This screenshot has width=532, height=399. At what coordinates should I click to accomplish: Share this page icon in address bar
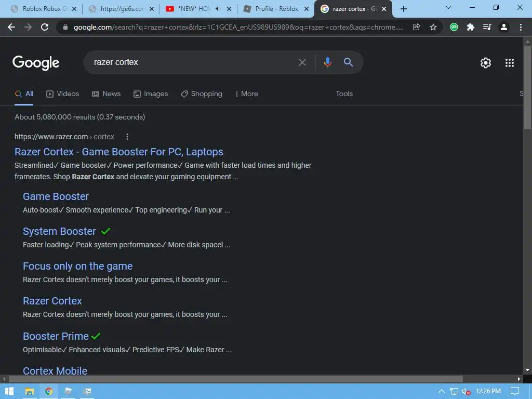(x=416, y=27)
